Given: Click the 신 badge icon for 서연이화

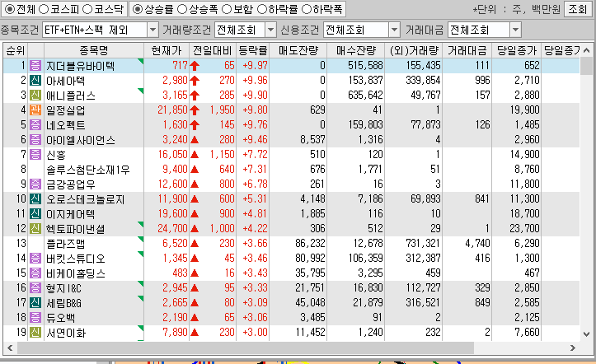Looking at the screenshot, I should 35,333.
